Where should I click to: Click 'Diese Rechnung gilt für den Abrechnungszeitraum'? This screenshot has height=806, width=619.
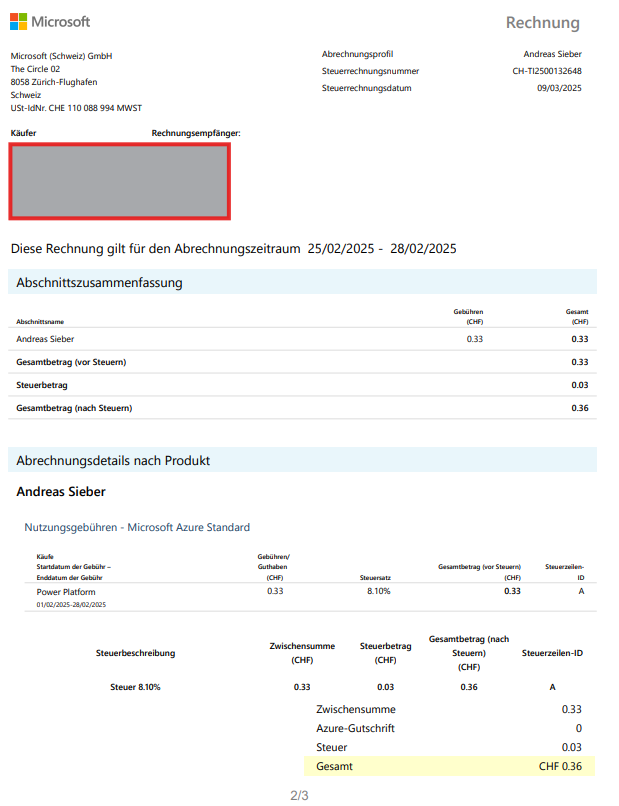point(155,249)
